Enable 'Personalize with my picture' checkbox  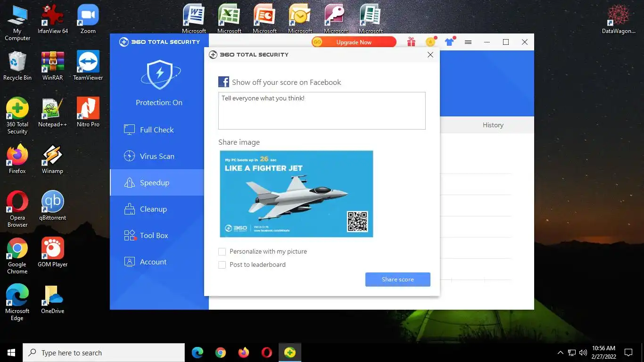pyautogui.click(x=222, y=252)
